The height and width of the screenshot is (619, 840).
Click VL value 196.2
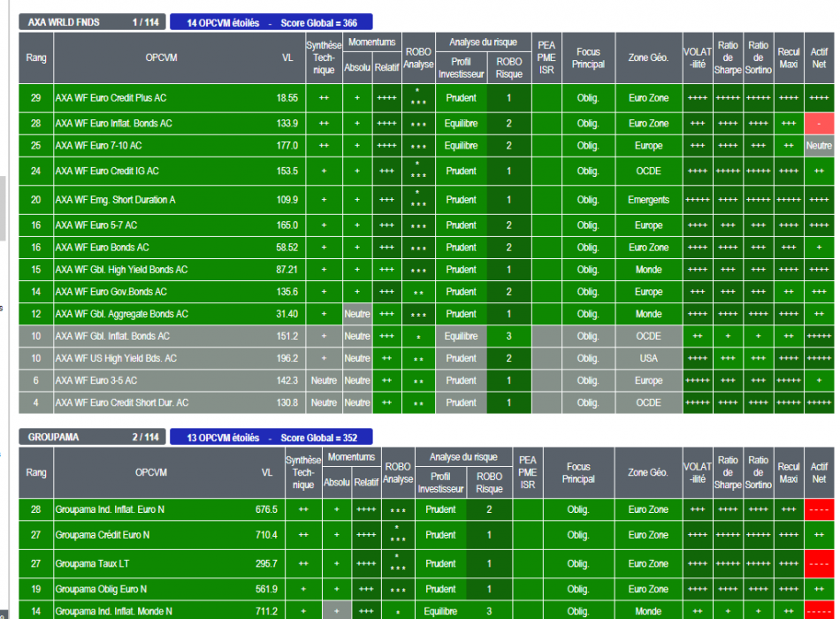(x=287, y=358)
